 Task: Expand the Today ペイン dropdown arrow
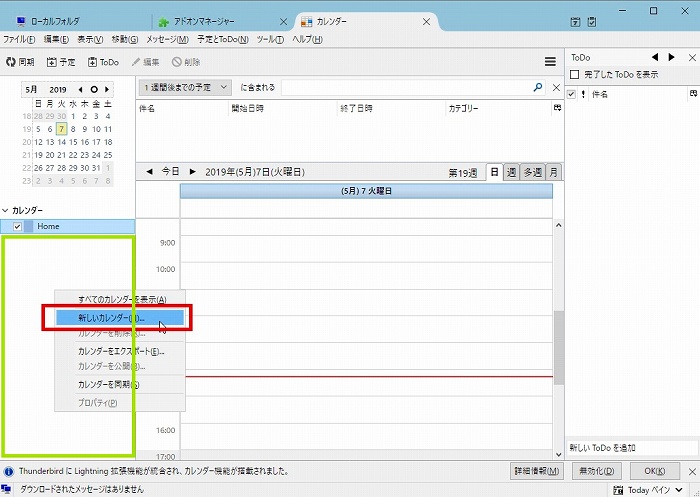pyautogui.click(x=690, y=490)
